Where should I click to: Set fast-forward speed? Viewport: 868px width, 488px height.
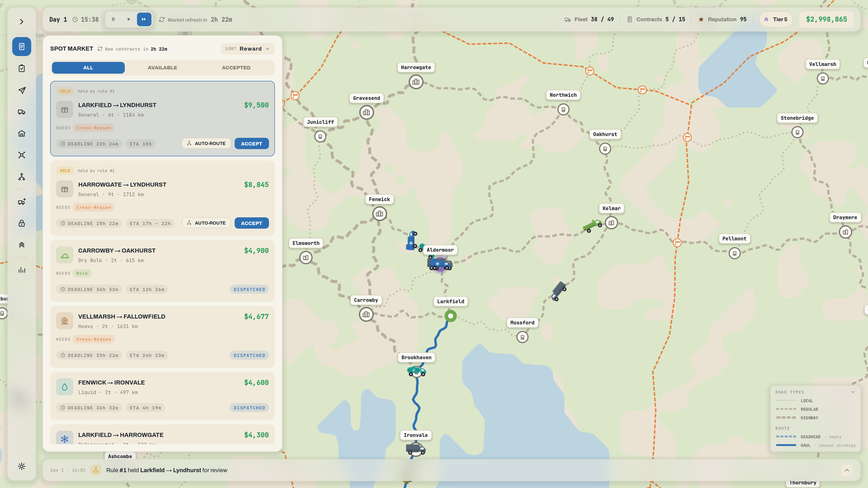pyautogui.click(x=144, y=19)
